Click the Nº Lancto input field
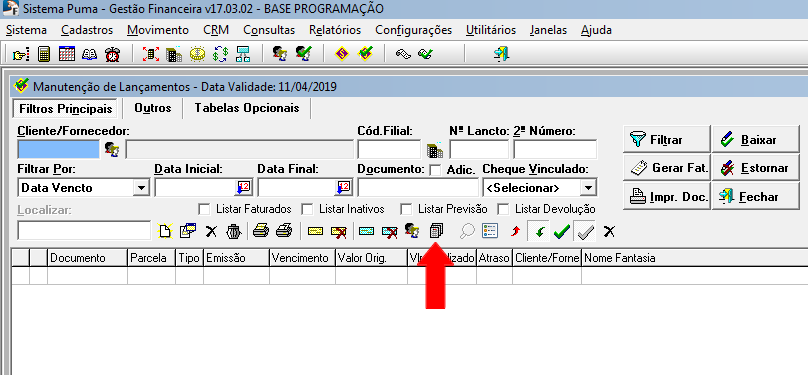 (x=479, y=149)
